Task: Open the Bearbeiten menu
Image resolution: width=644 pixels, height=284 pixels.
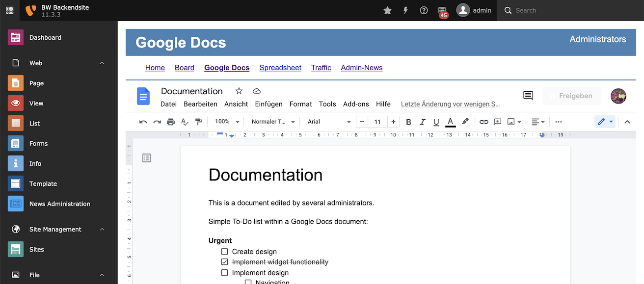Action: pyautogui.click(x=200, y=104)
